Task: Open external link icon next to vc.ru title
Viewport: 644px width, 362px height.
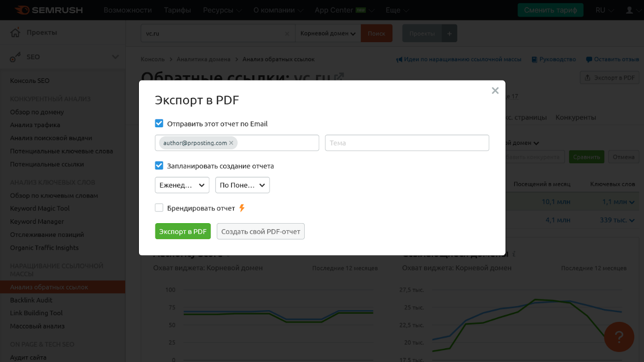Action: tap(339, 77)
